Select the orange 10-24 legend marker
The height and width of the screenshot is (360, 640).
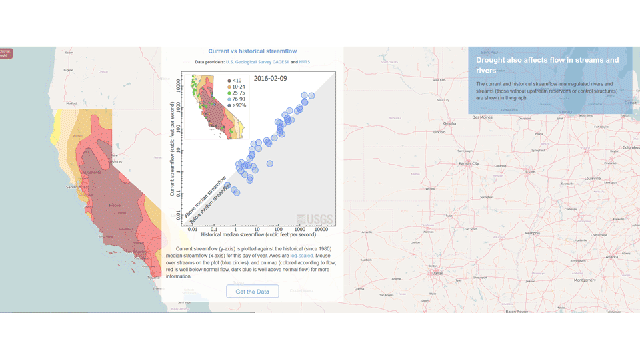pyautogui.click(x=229, y=87)
